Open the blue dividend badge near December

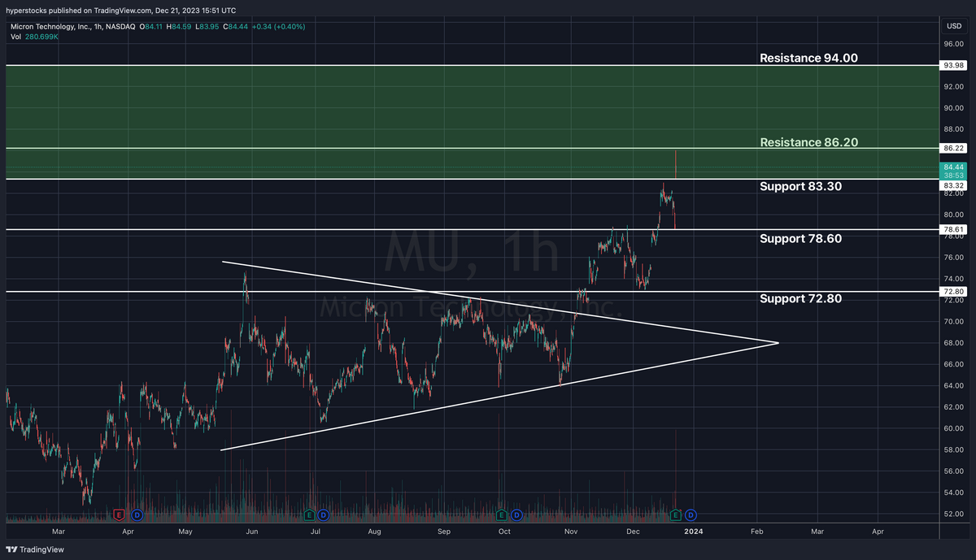(x=691, y=514)
